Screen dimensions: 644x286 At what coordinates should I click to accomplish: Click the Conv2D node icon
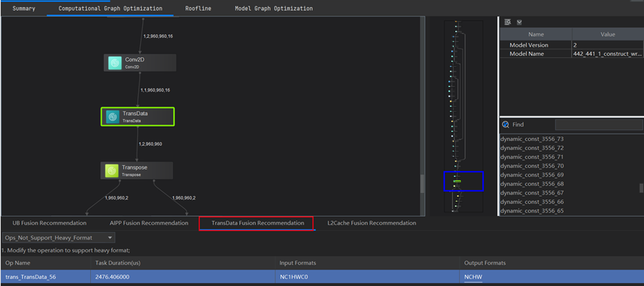pyautogui.click(x=114, y=63)
